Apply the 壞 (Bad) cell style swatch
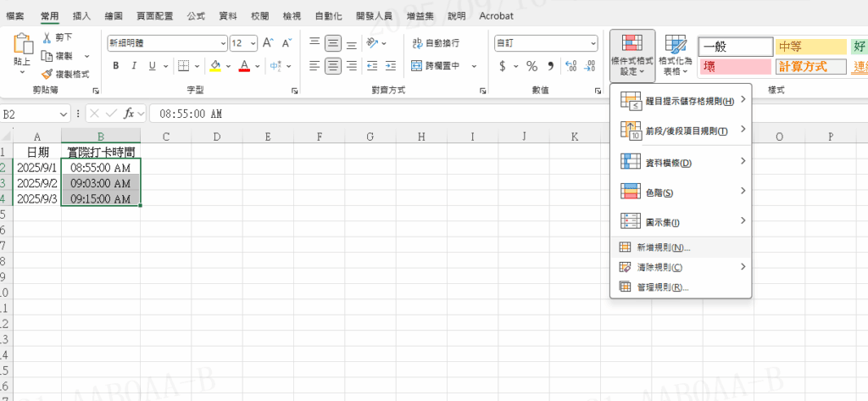The image size is (868, 401). [734, 67]
